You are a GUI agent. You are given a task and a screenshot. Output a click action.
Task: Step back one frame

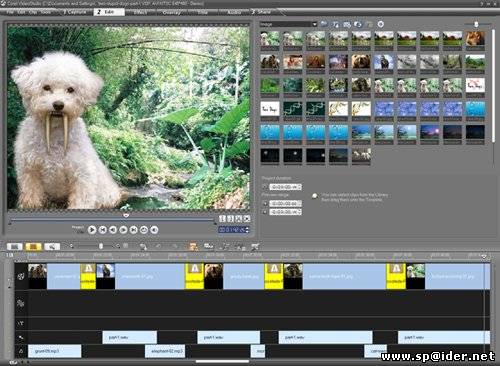coord(113,230)
